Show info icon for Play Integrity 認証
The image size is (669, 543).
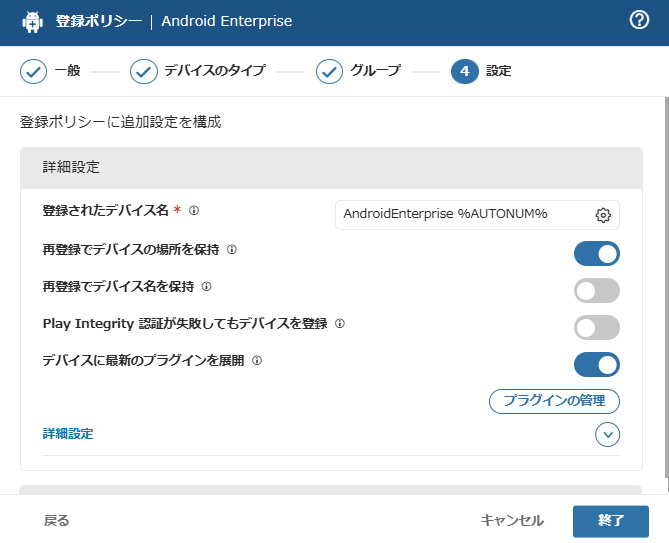point(340,323)
